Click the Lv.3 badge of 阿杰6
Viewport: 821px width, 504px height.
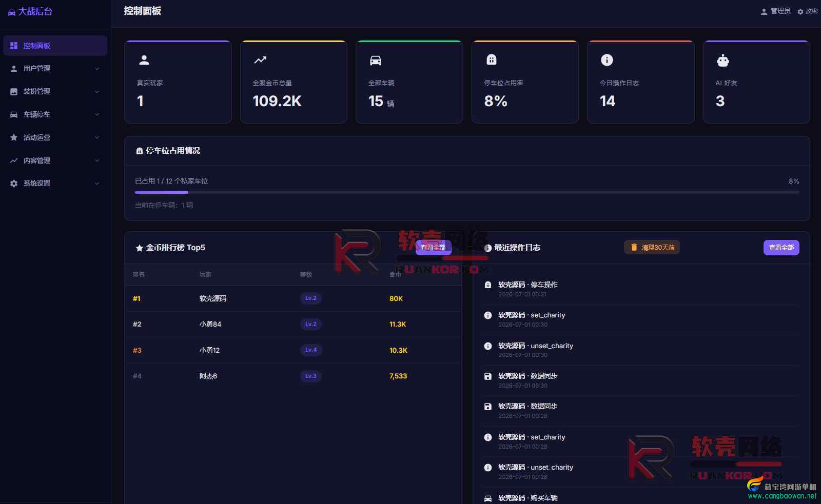tap(311, 376)
